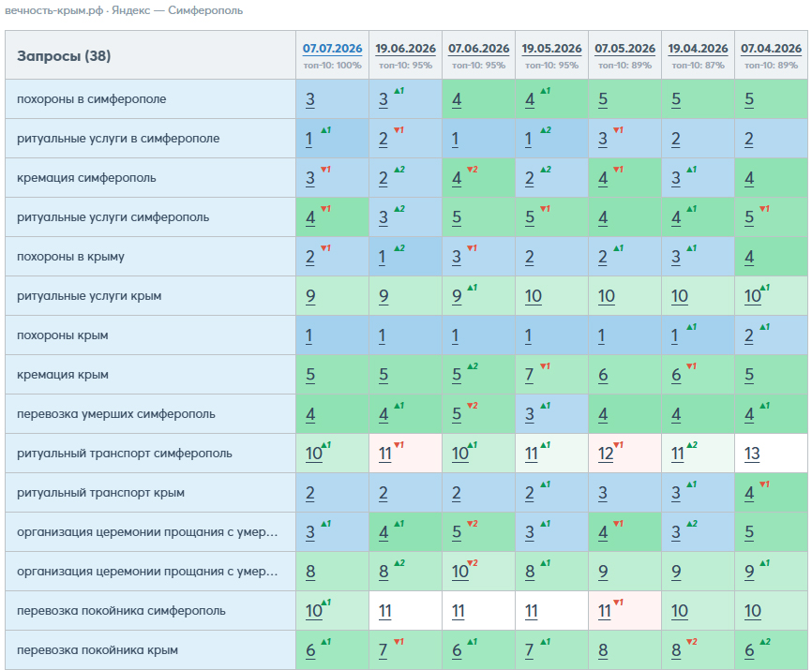Select query 'перевозка покойника крым'
812x670 pixels.
(x=98, y=649)
